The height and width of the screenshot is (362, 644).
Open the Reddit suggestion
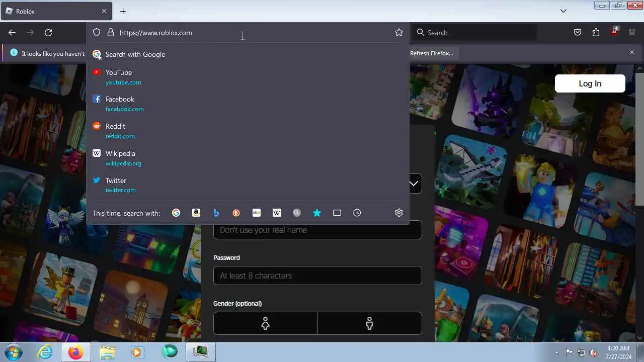point(248,131)
